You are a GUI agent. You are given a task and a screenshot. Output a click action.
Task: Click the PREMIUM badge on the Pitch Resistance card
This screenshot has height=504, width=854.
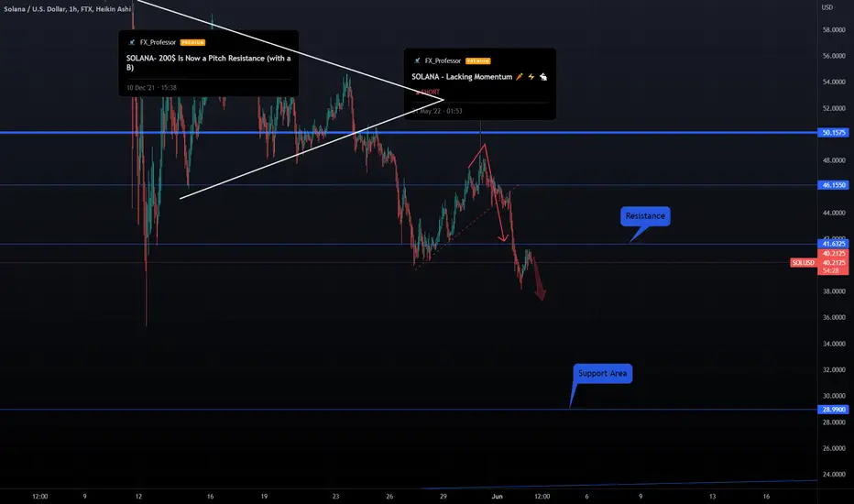192,42
